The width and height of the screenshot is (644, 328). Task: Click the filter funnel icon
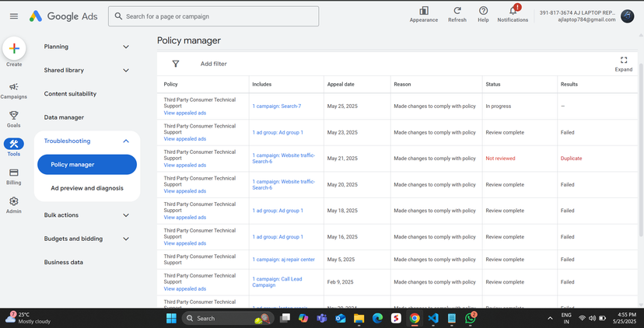176,64
